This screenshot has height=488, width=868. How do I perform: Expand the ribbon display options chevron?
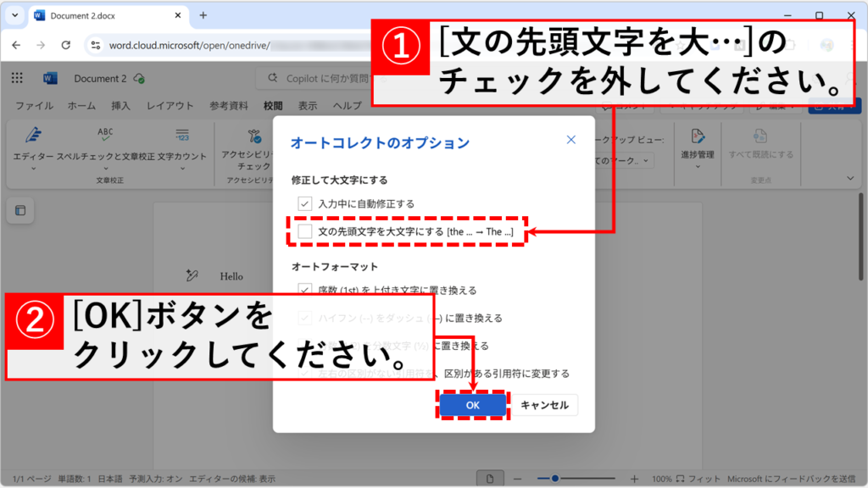point(850,178)
